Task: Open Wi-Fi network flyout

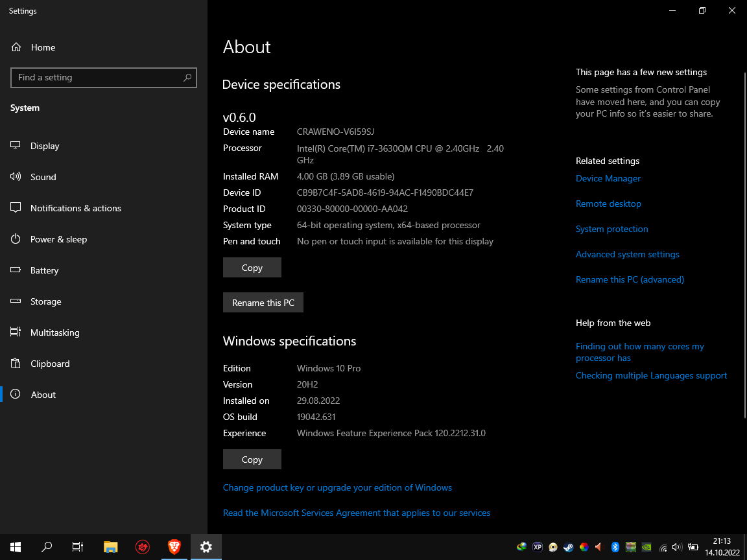Action: point(663,547)
